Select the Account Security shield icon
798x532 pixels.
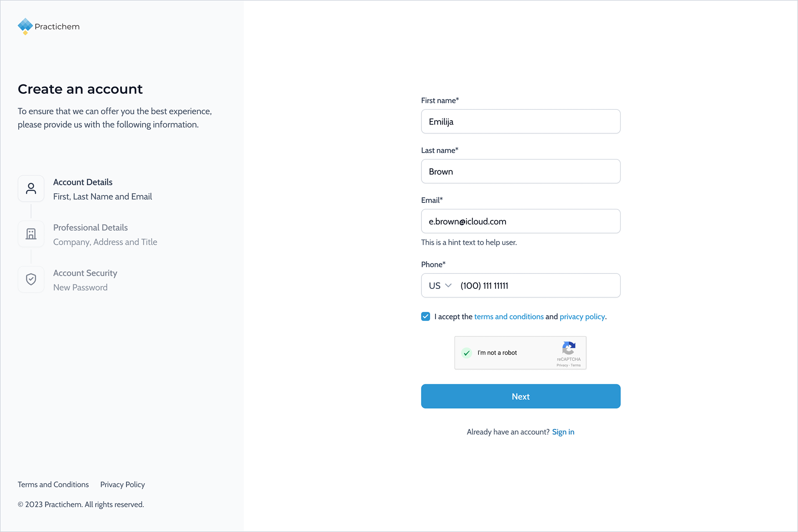click(31, 279)
